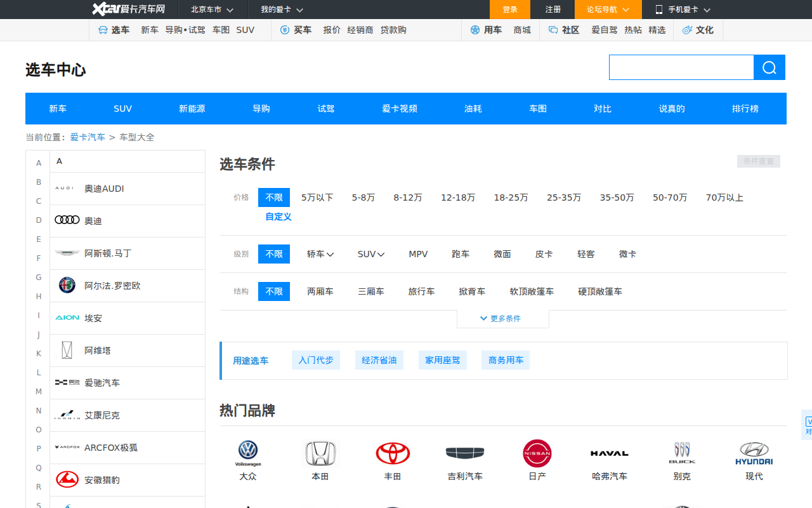Click the 爱卡汽车 breadcrumb link
Image resolution: width=812 pixels, height=508 pixels.
88,137
